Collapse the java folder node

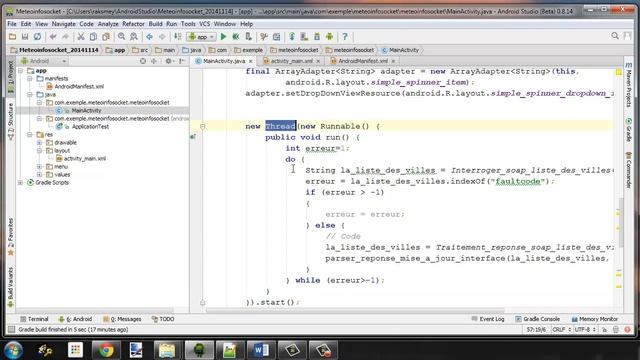30,94
